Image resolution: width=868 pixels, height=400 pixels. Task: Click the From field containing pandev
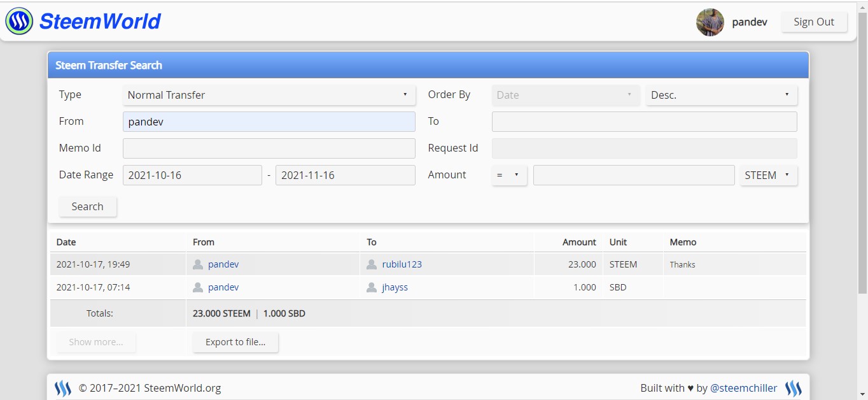click(269, 122)
